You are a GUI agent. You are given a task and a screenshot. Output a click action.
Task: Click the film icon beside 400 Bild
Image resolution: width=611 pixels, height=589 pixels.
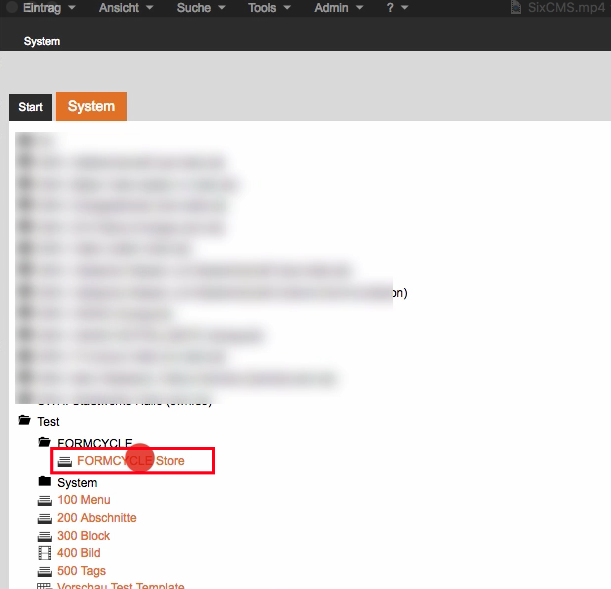pos(44,553)
